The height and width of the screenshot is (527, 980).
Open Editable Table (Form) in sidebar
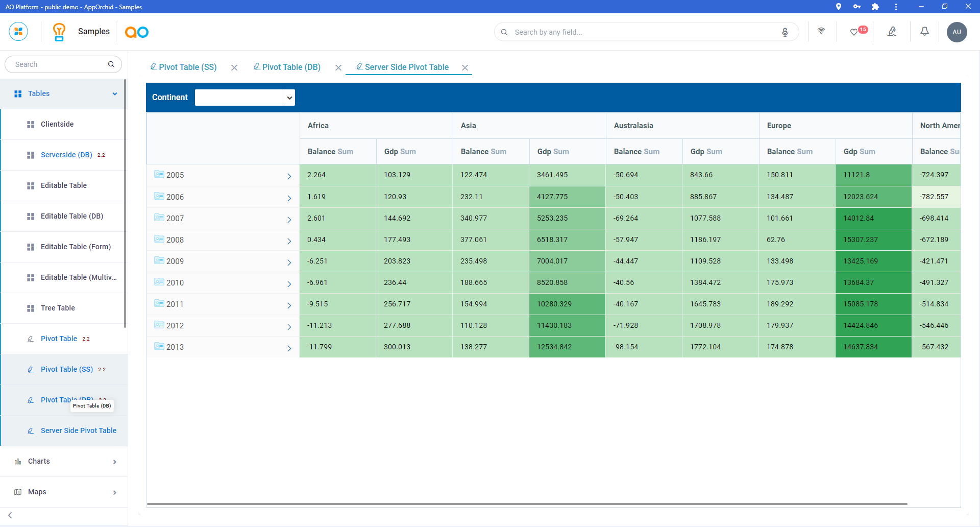point(76,247)
